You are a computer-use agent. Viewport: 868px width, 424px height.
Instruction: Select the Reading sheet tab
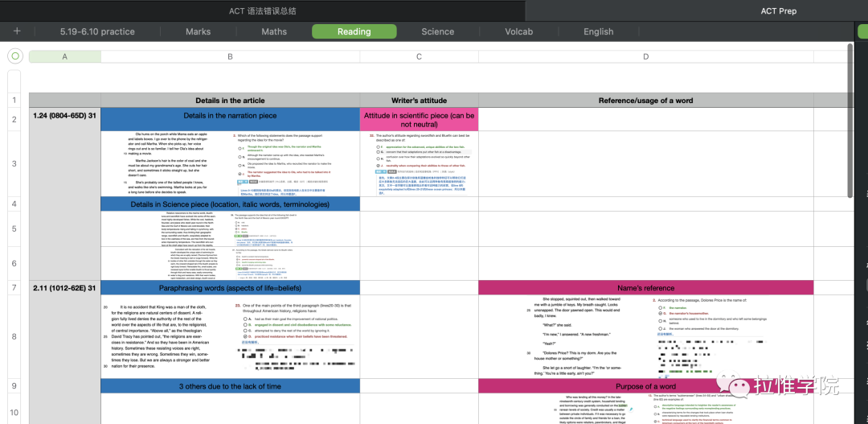(354, 31)
